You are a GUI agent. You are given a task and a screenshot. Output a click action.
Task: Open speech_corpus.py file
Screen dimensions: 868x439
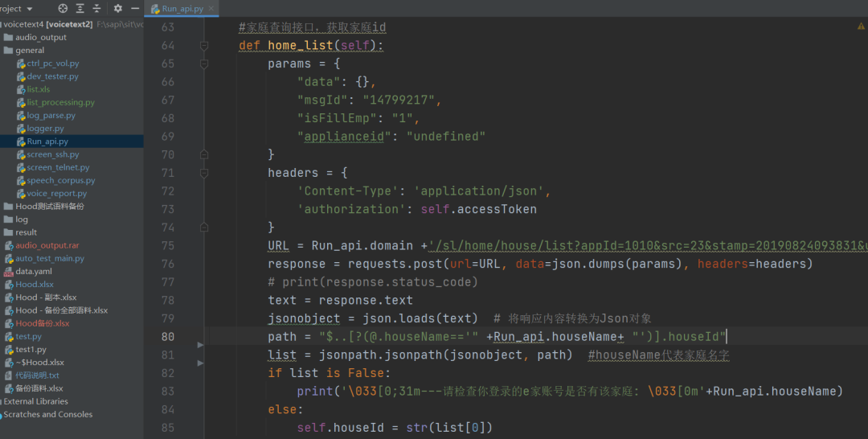(x=61, y=180)
